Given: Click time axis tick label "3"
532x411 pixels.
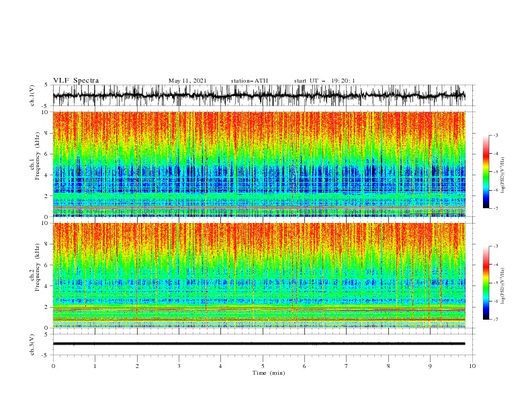Looking at the screenshot, I should click(179, 366).
